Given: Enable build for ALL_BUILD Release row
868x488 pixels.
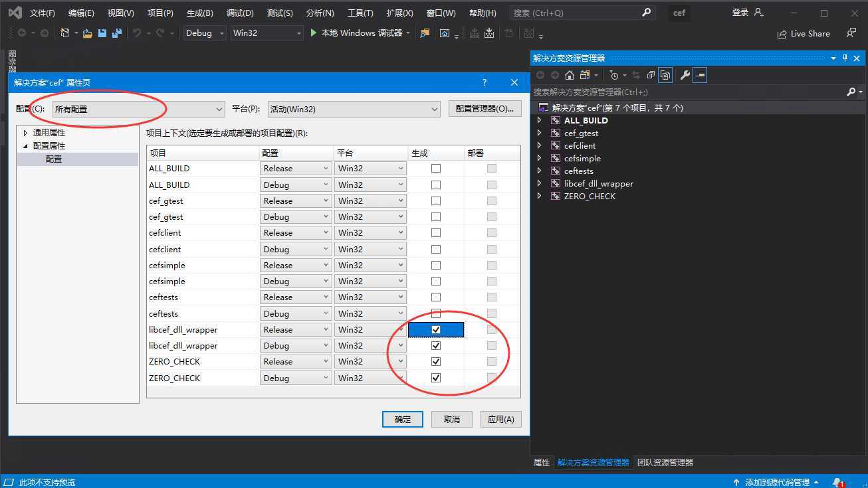Looking at the screenshot, I should pyautogui.click(x=436, y=169).
